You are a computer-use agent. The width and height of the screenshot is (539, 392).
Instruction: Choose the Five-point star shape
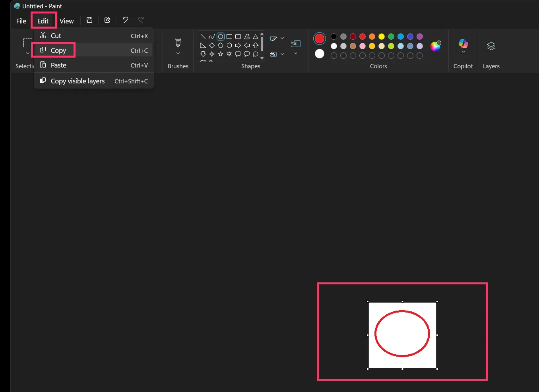coord(221,54)
